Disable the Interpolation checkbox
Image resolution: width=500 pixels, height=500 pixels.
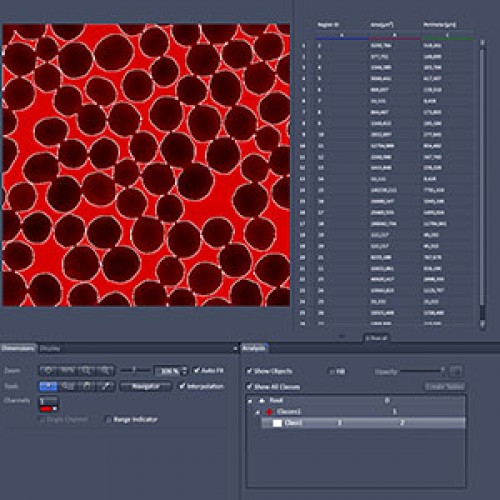tap(182, 386)
